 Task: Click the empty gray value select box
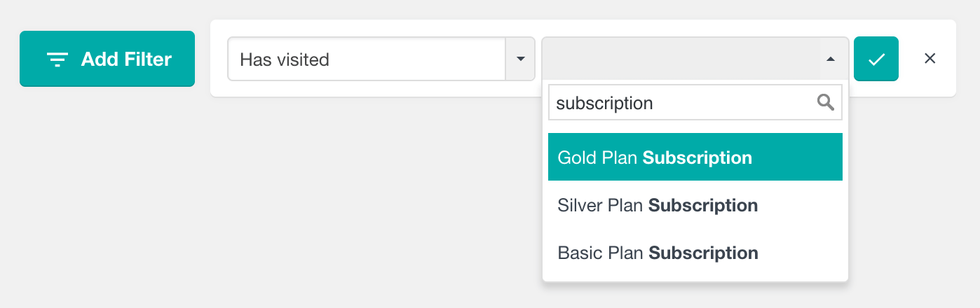pos(695,59)
